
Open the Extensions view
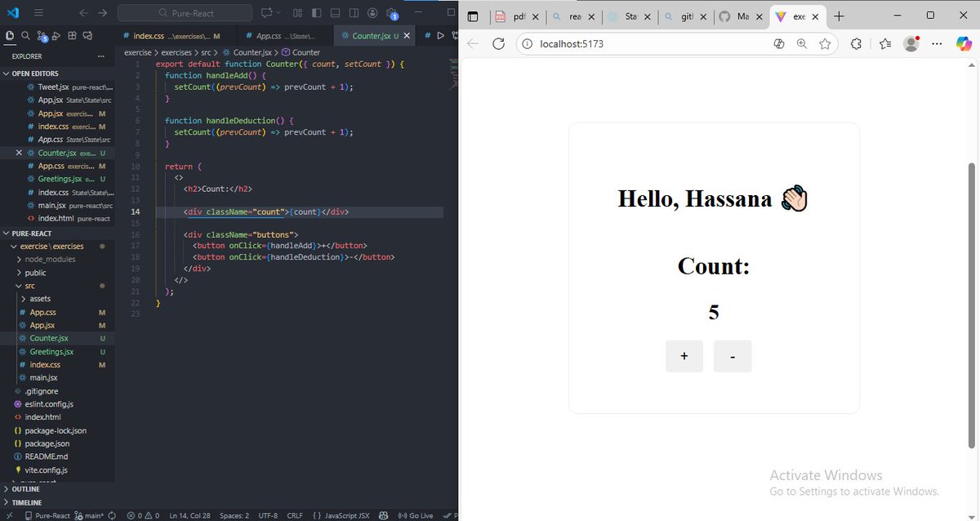pos(72,35)
